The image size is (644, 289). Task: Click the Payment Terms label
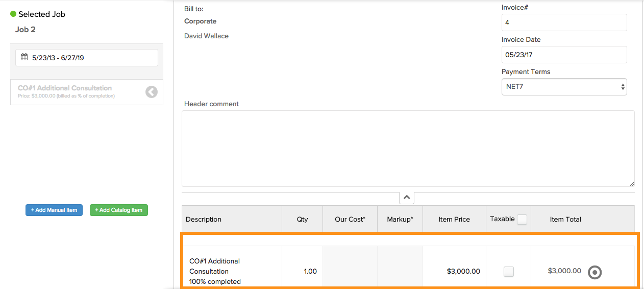pos(526,71)
